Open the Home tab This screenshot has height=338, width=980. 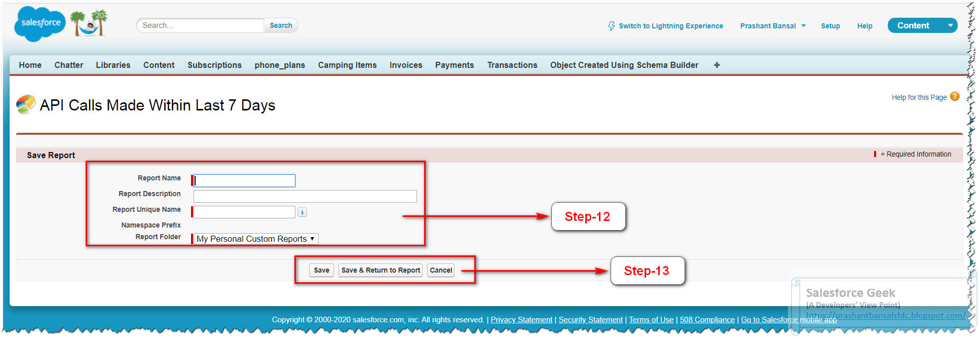tap(30, 65)
